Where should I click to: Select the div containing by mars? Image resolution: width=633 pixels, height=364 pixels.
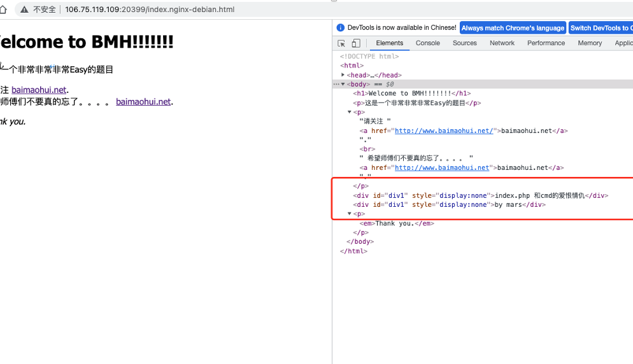tap(449, 205)
